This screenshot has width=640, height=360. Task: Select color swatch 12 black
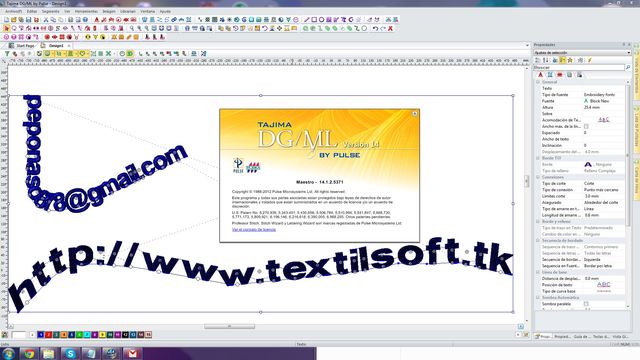(x=125, y=335)
